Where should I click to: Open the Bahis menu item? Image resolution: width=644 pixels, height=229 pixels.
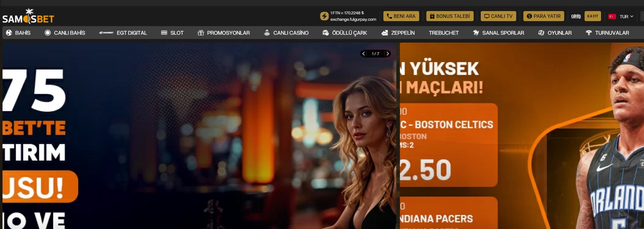tap(18, 33)
